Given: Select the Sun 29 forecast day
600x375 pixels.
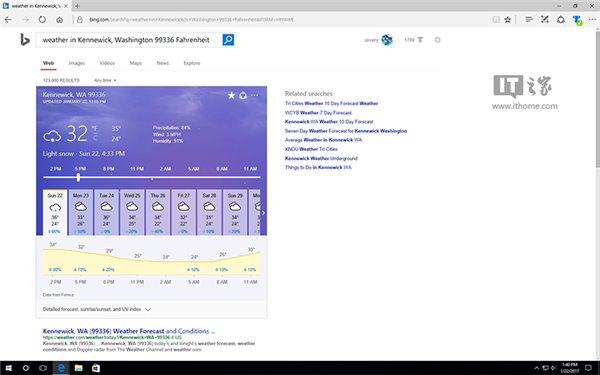Looking at the screenshot, I should [235, 212].
